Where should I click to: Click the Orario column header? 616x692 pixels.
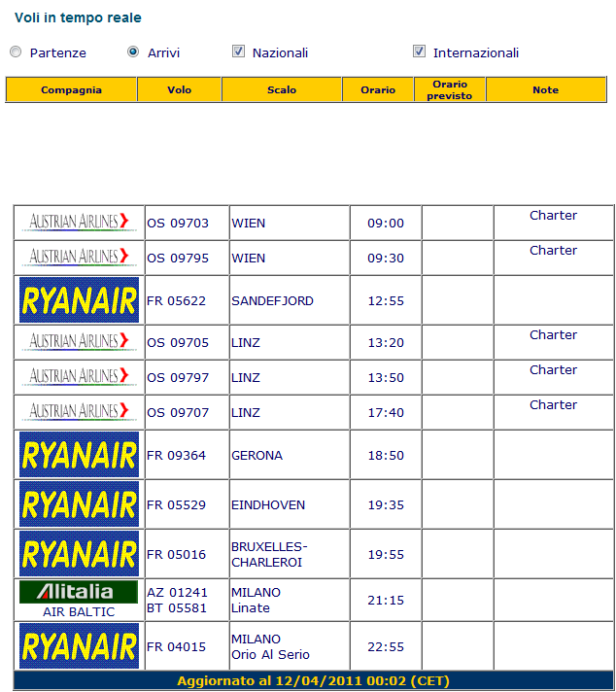click(378, 89)
